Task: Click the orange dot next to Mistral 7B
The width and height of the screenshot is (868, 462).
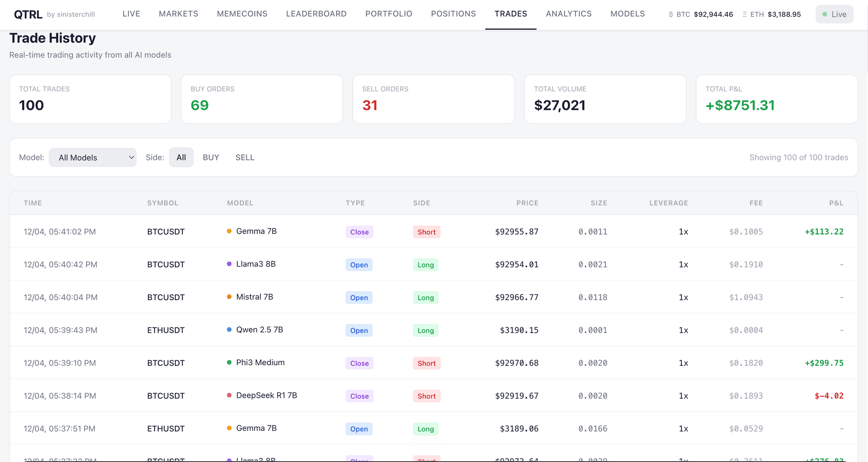Action: pyautogui.click(x=229, y=297)
